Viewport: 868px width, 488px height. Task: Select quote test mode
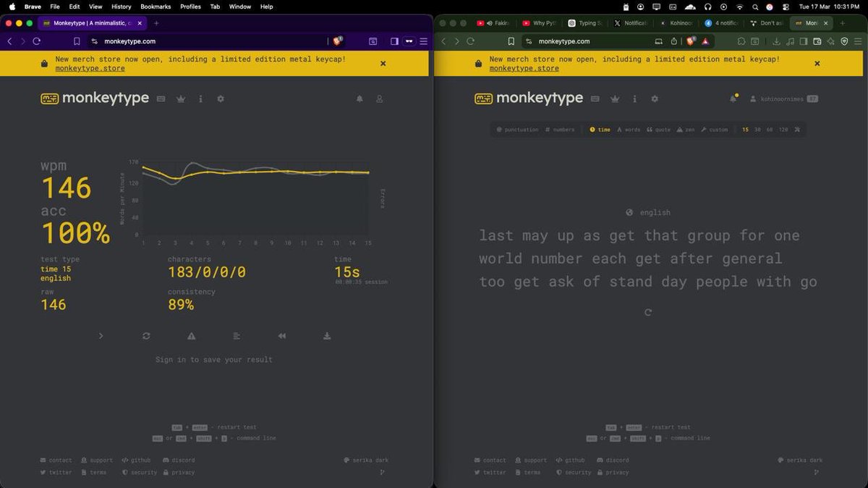[x=658, y=130]
